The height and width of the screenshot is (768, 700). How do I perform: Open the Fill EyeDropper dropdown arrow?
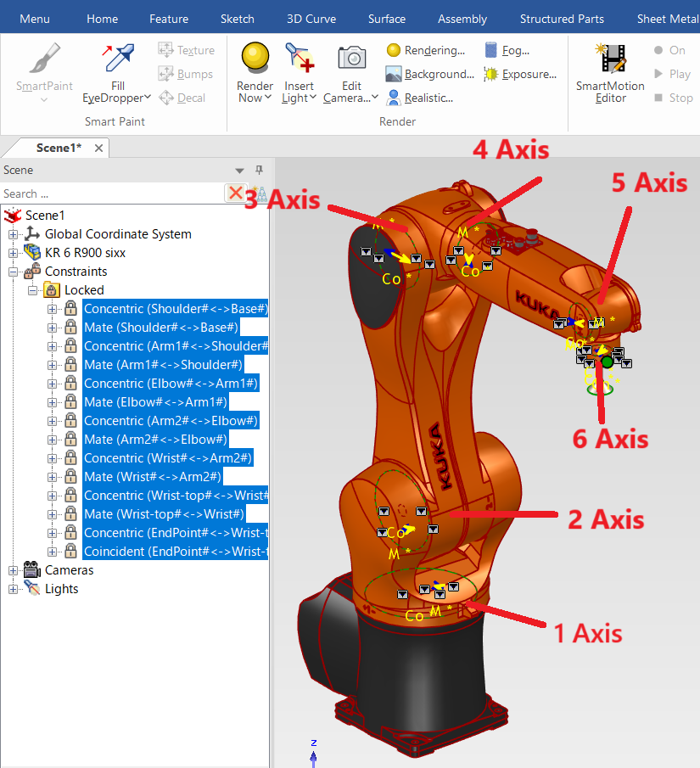[148, 97]
